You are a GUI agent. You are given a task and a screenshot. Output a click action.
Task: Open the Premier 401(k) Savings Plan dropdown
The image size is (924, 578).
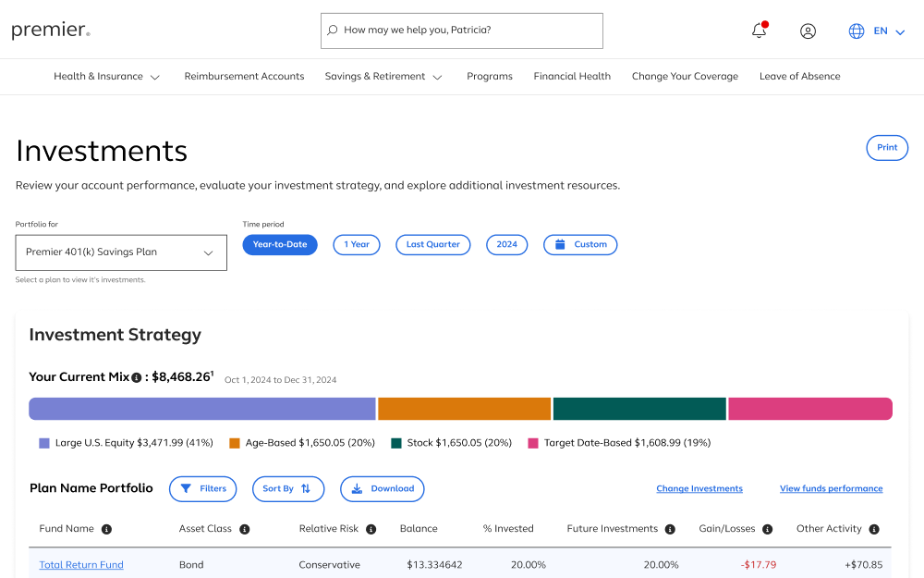tap(121, 252)
